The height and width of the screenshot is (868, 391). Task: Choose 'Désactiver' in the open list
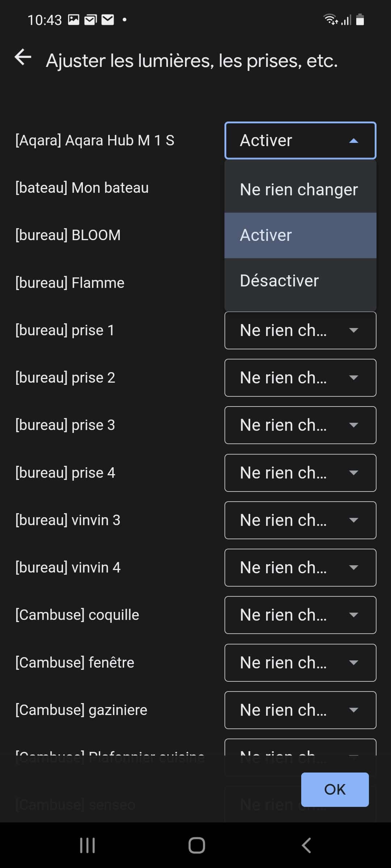pyautogui.click(x=300, y=281)
